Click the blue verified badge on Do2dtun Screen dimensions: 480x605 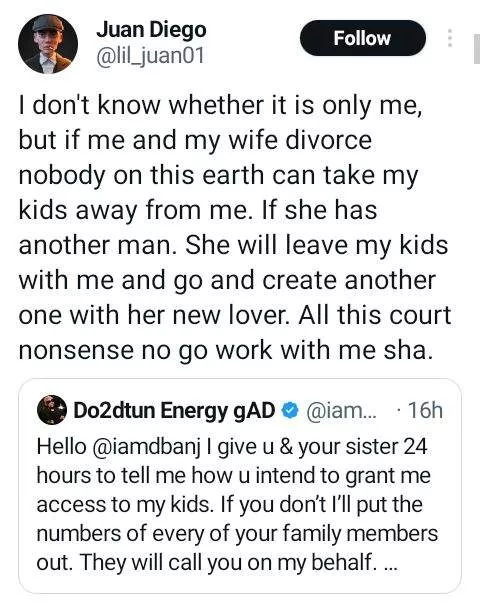click(x=290, y=410)
